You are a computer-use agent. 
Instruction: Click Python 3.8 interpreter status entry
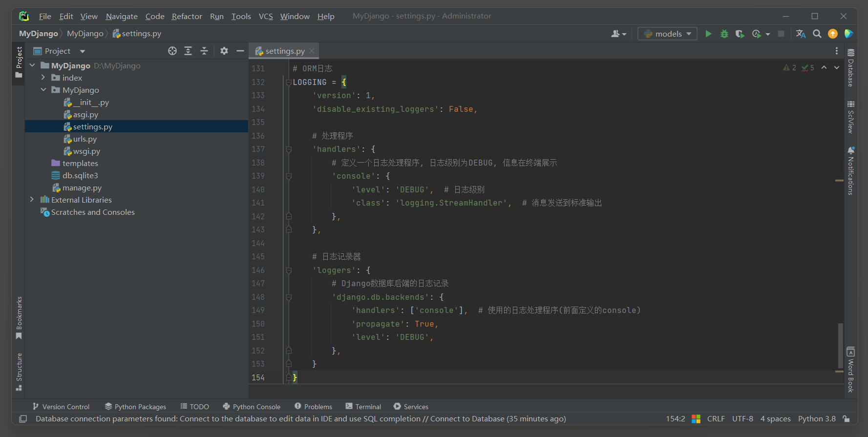(817, 419)
